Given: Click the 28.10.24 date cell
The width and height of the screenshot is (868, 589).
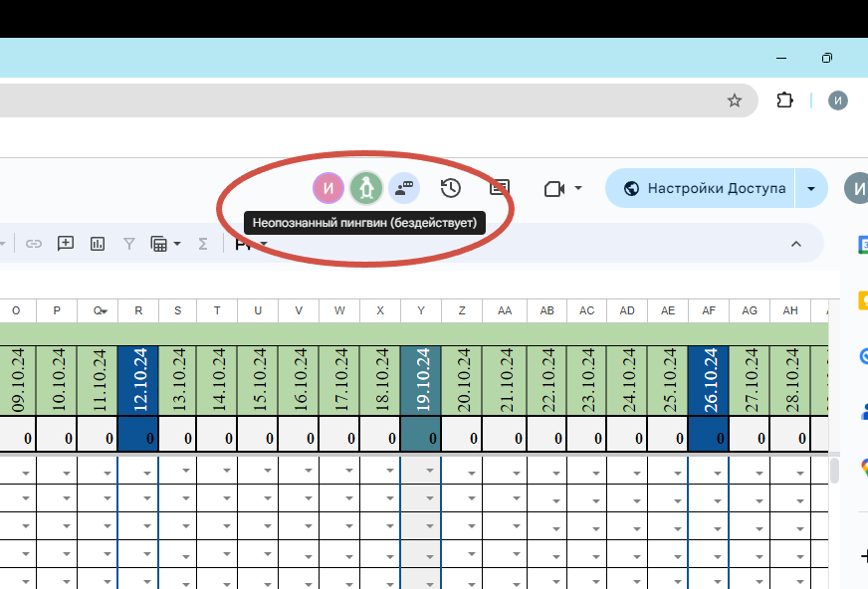Looking at the screenshot, I should point(790,380).
